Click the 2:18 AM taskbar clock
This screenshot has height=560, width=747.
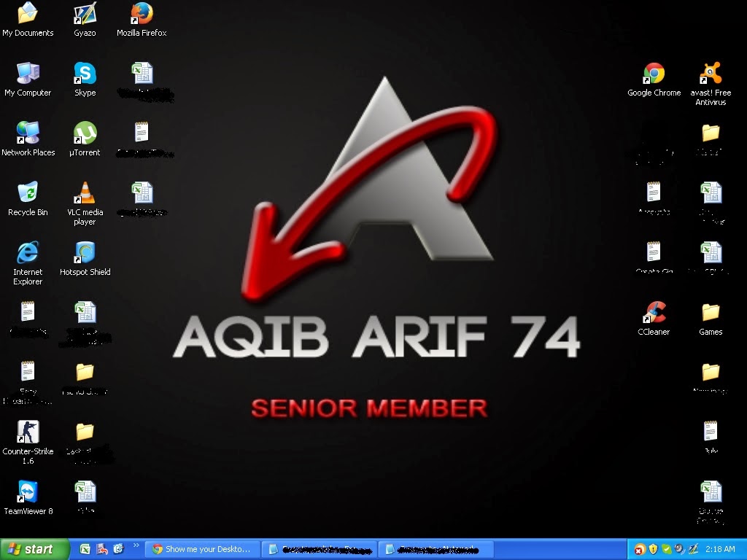click(720, 549)
